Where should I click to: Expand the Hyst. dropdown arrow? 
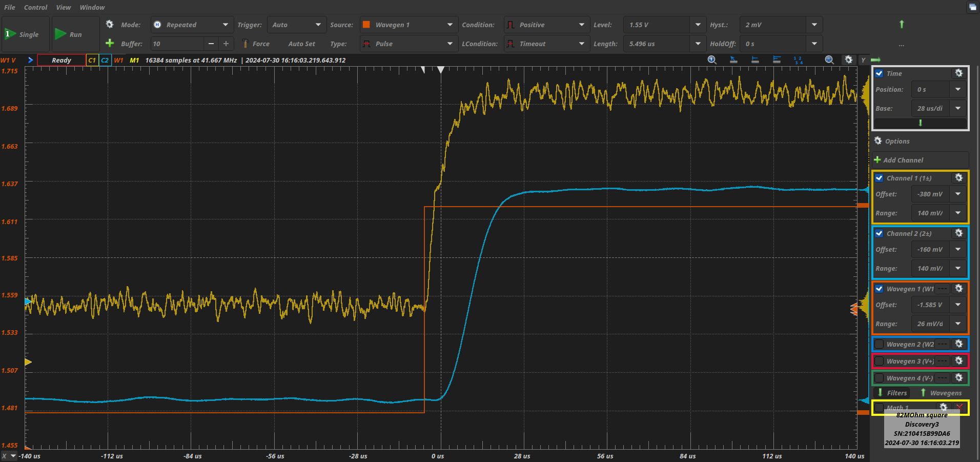[x=814, y=25]
